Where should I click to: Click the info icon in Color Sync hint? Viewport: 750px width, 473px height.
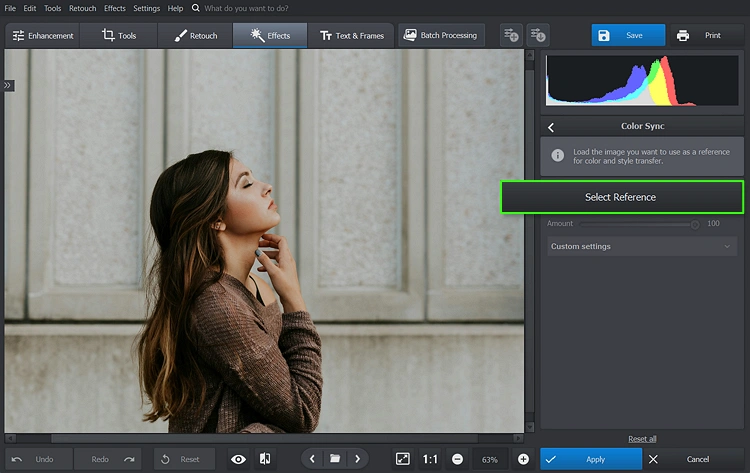557,155
